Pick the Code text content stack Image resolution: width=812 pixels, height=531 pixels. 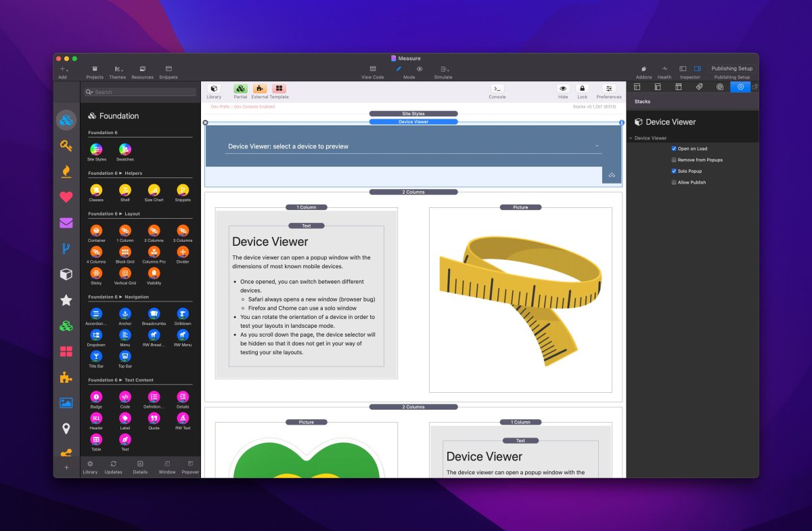[x=125, y=397]
